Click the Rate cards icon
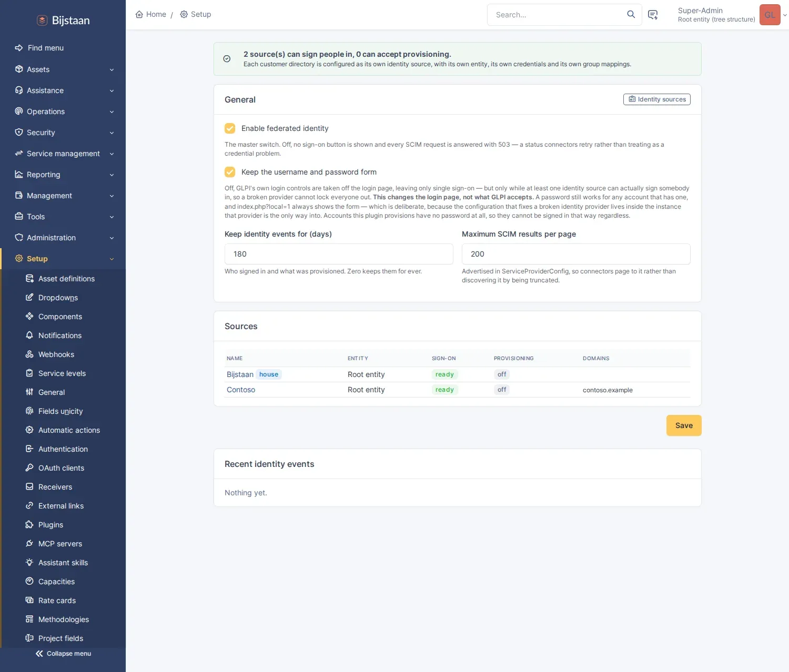The height and width of the screenshot is (672, 789). (29, 600)
